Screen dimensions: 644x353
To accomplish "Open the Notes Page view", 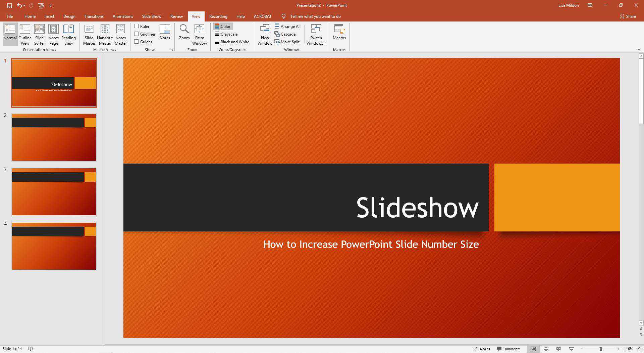I will [53, 34].
